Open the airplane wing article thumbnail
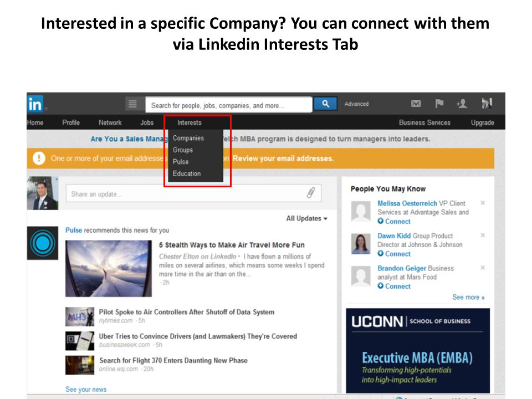Screen dimensions: 532x399 coord(109,268)
